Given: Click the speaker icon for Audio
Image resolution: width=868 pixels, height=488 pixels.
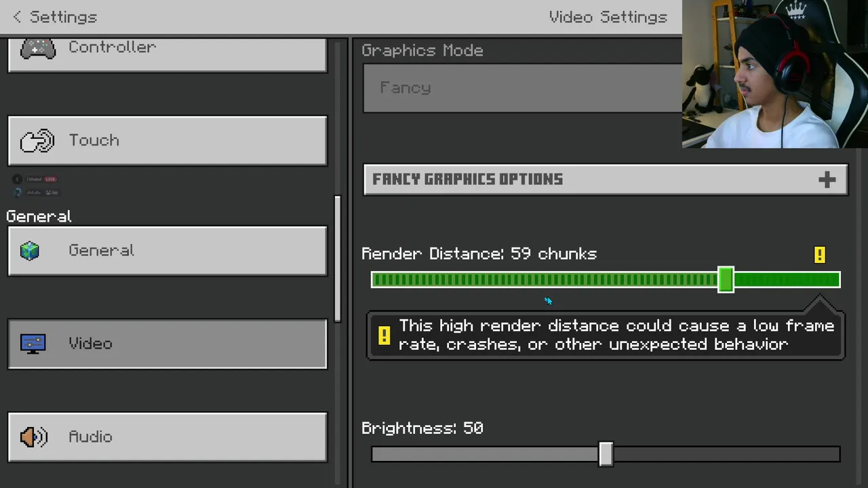Looking at the screenshot, I should pyautogui.click(x=33, y=437).
